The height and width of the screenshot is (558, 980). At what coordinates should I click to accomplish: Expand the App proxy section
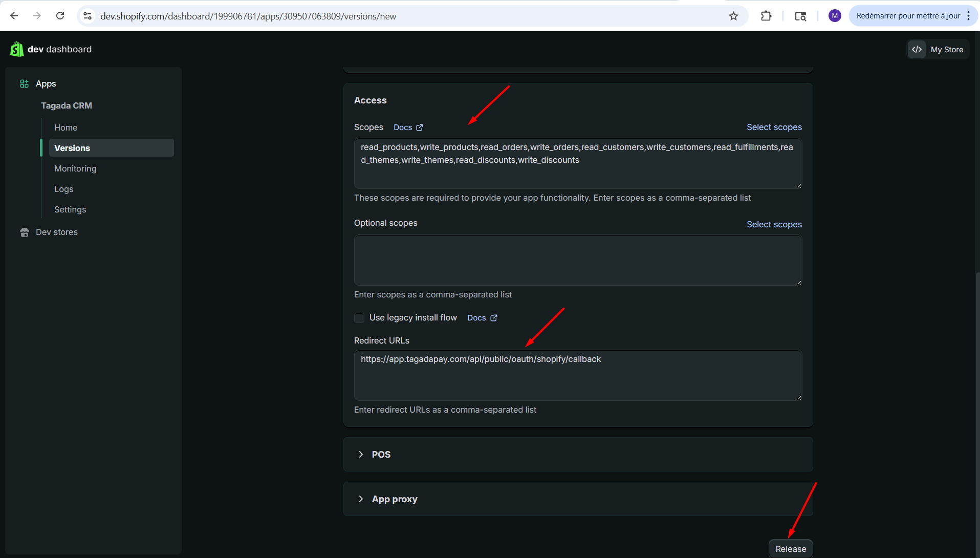pos(394,499)
